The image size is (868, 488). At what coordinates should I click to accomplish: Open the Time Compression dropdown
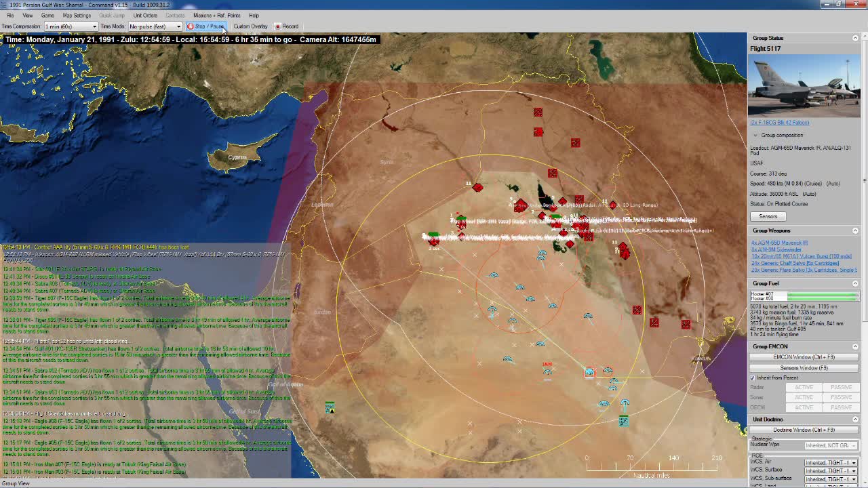[x=71, y=26]
